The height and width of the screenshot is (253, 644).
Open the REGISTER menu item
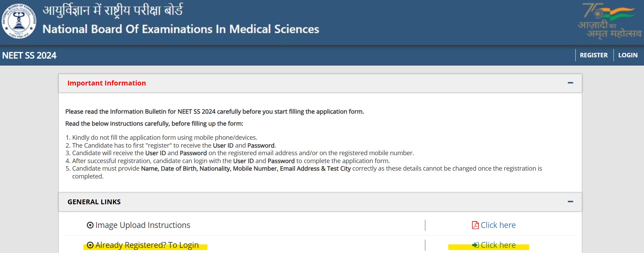tap(594, 55)
